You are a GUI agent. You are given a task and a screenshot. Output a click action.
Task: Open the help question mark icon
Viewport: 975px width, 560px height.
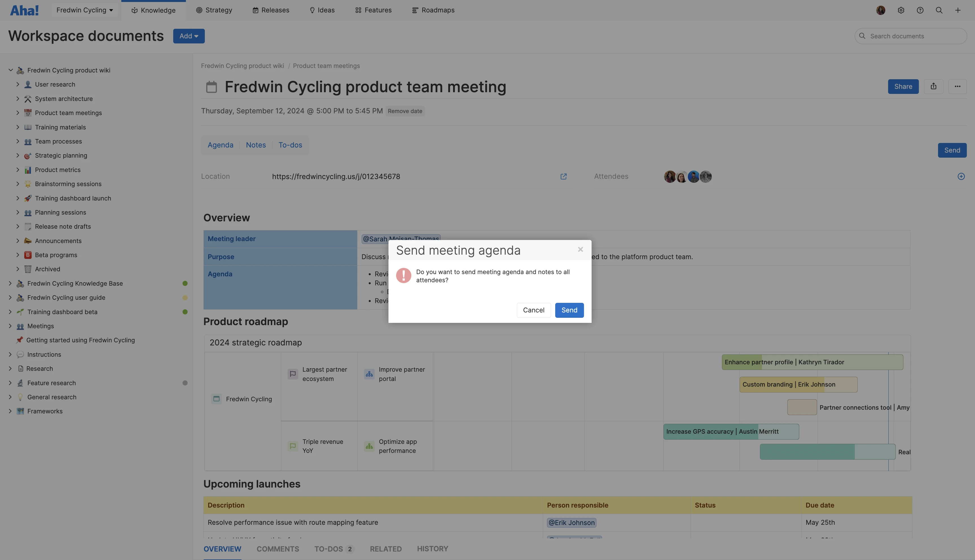[920, 10]
